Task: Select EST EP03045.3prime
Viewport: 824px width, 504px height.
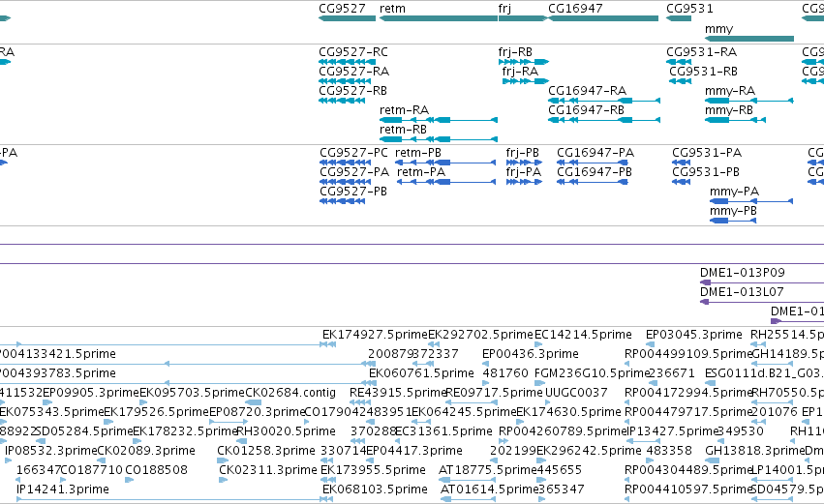Action: [x=693, y=335]
